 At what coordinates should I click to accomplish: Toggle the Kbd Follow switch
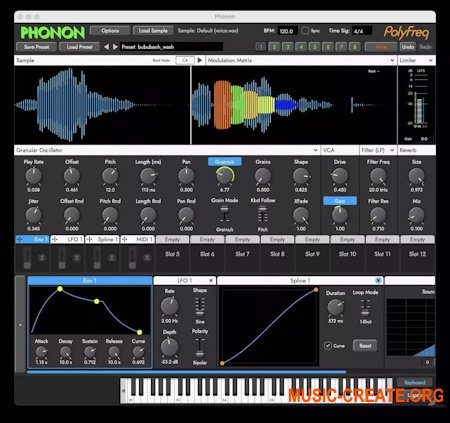click(x=263, y=214)
